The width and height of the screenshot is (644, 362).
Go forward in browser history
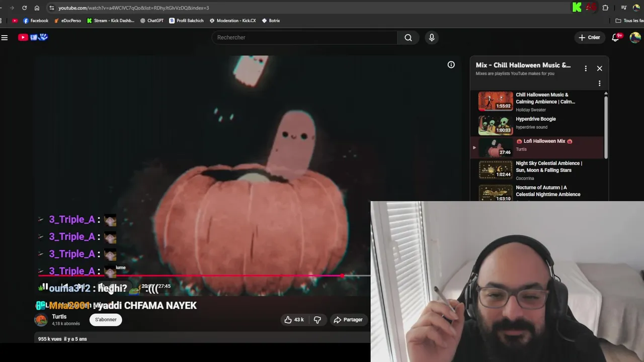(12, 8)
